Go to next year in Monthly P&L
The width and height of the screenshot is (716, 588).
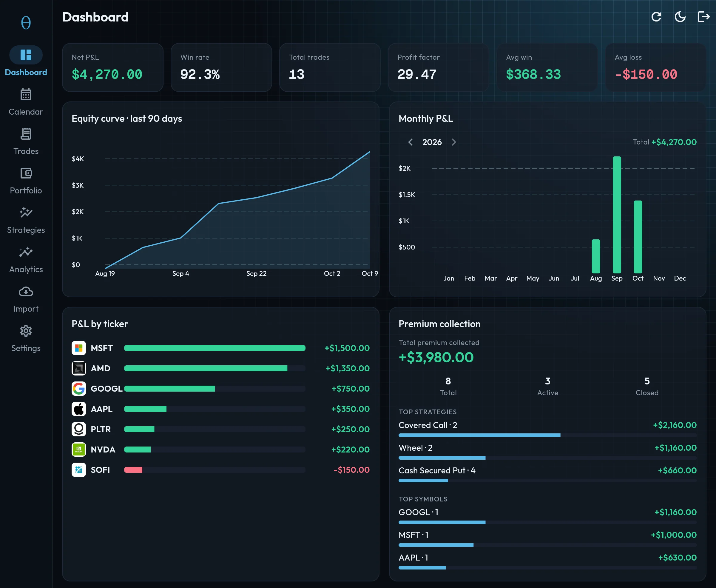tap(454, 142)
